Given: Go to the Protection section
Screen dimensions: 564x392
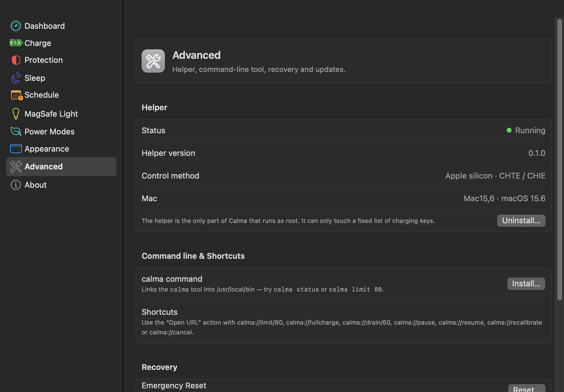Looking at the screenshot, I should coord(61,60).
